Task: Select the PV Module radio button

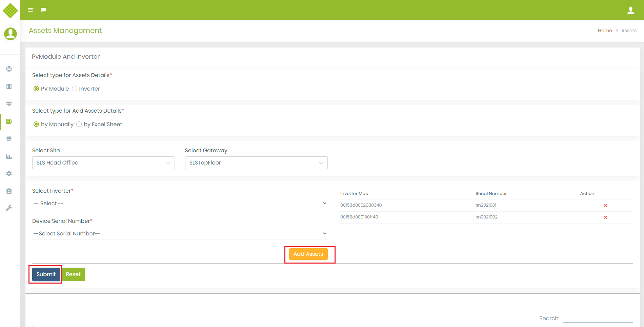Action: (36, 89)
